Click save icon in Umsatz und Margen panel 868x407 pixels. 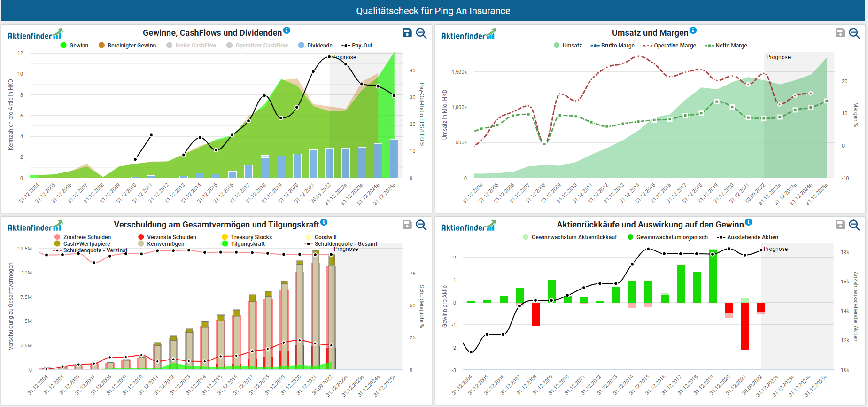click(x=840, y=33)
